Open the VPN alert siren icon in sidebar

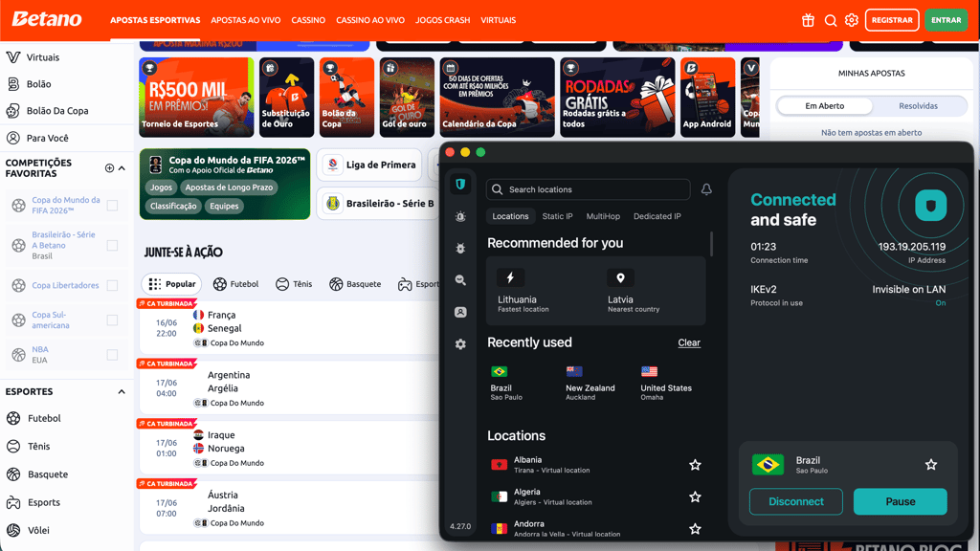click(x=460, y=217)
